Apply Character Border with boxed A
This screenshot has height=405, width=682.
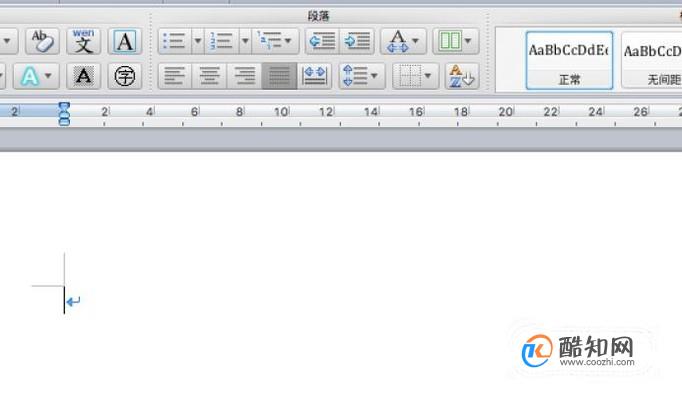[x=125, y=41]
